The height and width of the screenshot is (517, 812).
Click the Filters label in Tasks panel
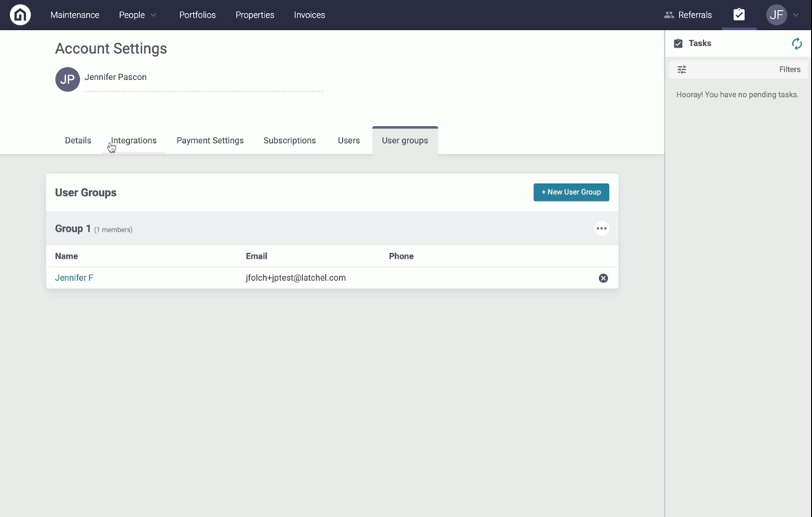click(x=789, y=69)
